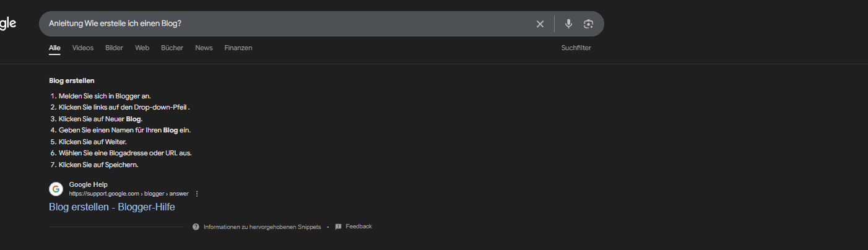
Task: Open three-dot menu next to result URL
Action: (197, 194)
